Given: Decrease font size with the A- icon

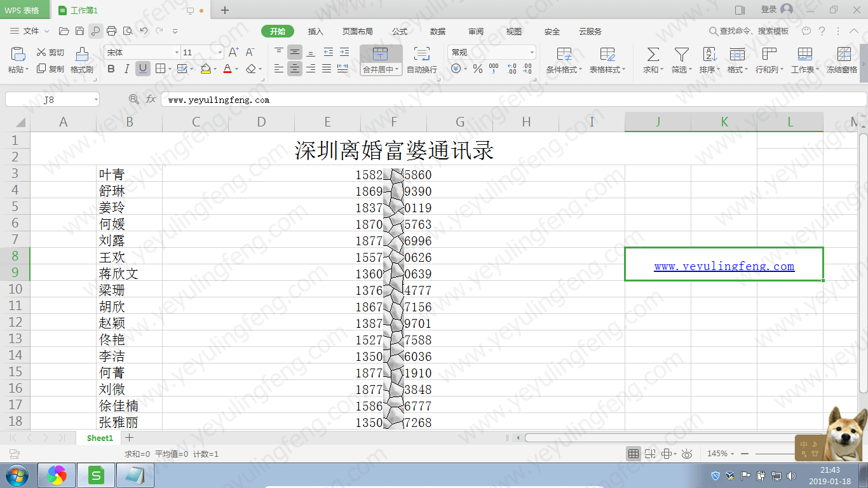Looking at the screenshot, I should click(250, 52).
